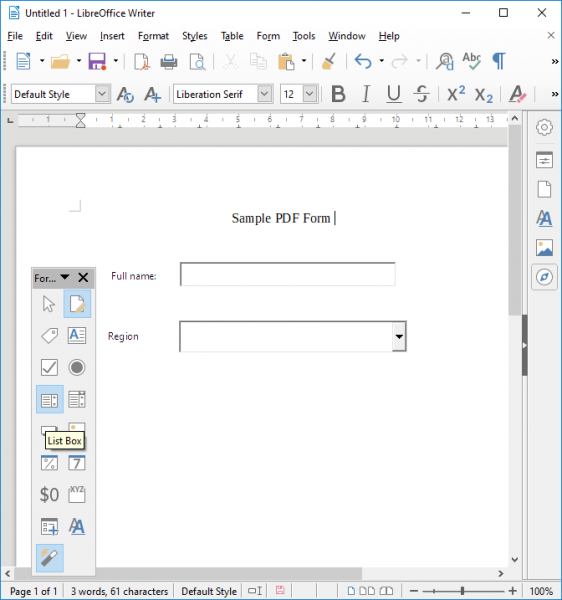Select the List Box form control
The width and height of the screenshot is (562, 600).
click(50, 400)
